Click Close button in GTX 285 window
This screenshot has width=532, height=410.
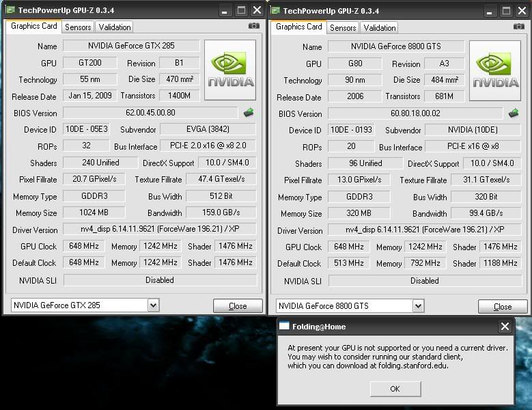click(238, 306)
